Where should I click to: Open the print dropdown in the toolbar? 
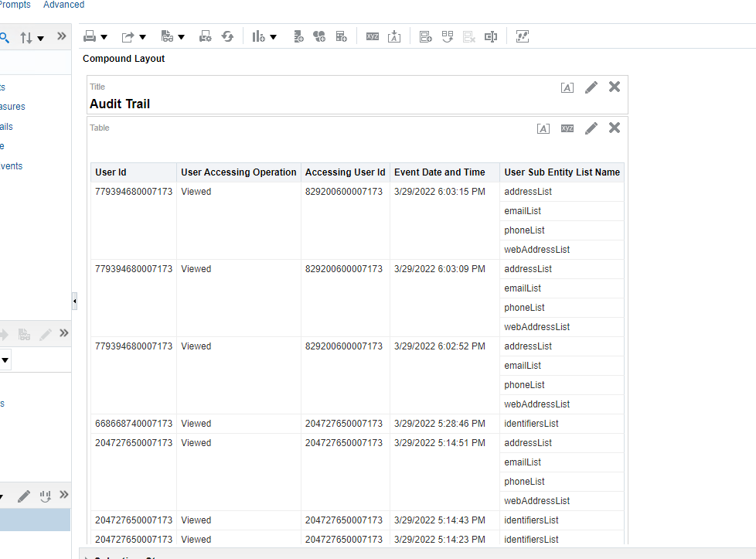click(x=95, y=36)
